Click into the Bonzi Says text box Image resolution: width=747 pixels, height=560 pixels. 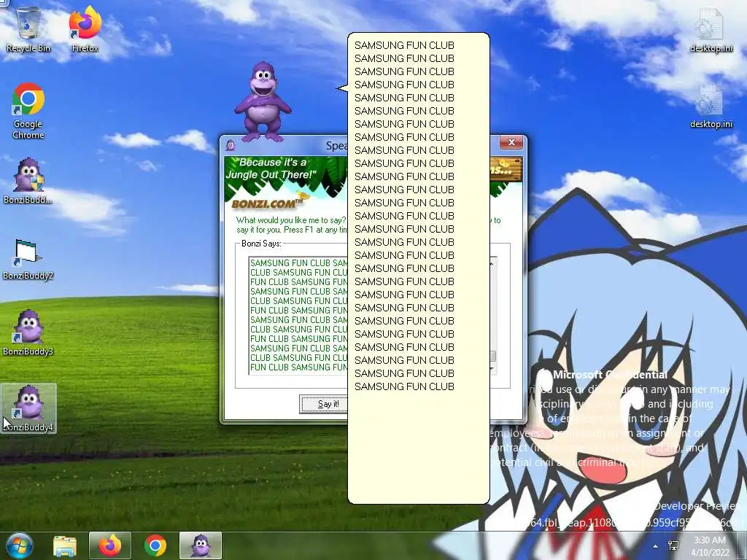298,315
